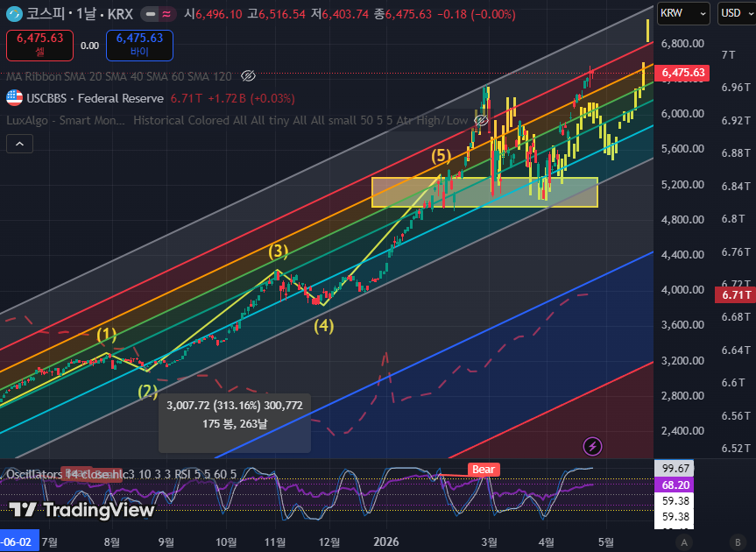
Task: Collapse the indicator legend with chevron
Action: point(20,144)
